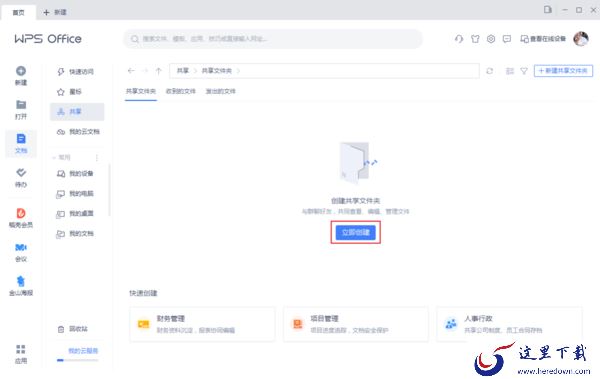The image size is (600, 379).
Task: Open the 待办 to-do icon
Action: pyautogui.click(x=21, y=173)
